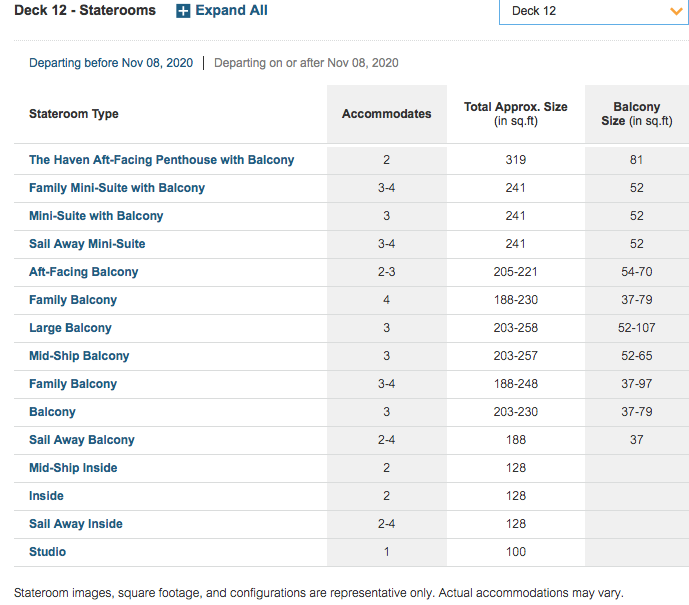The image size is (689, 605).
Task: Open Mini-Suite with Balcony details
Action: (x=96, y=216)
